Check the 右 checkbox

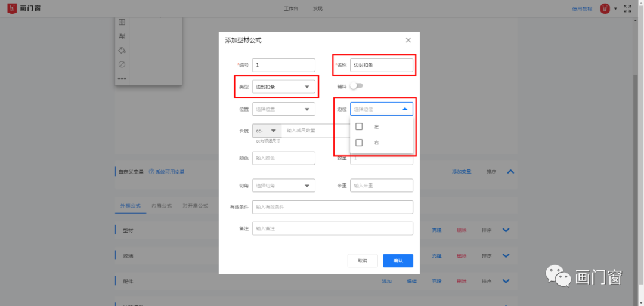click(359, 143)
